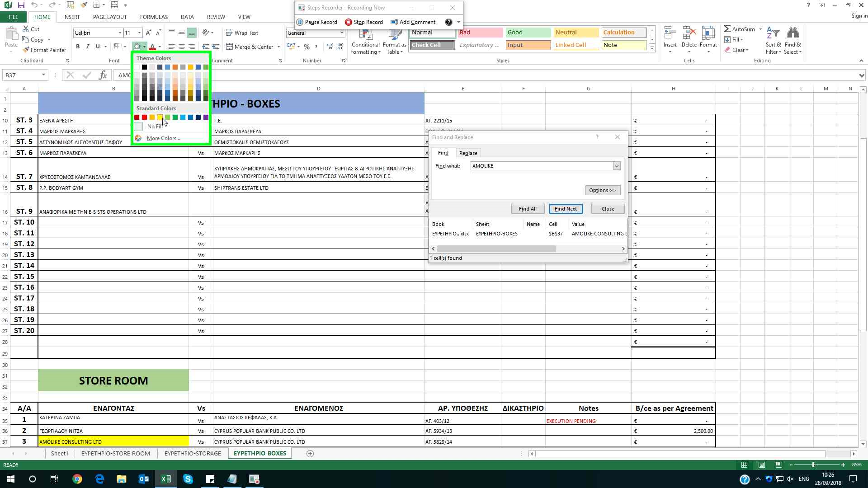Open Skype from the taskbar
Image resolution: width=868 pixels, height=488 pixels.
coord(188,479)
